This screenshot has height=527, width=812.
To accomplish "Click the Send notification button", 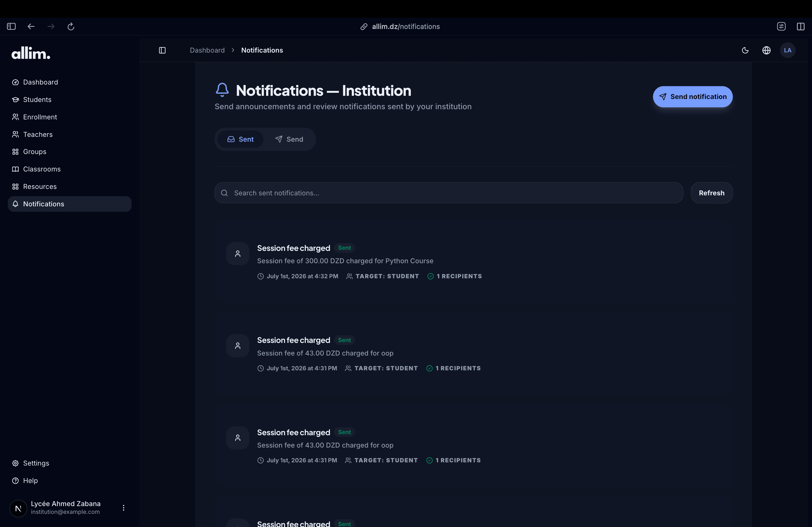I will click(692, 97).
